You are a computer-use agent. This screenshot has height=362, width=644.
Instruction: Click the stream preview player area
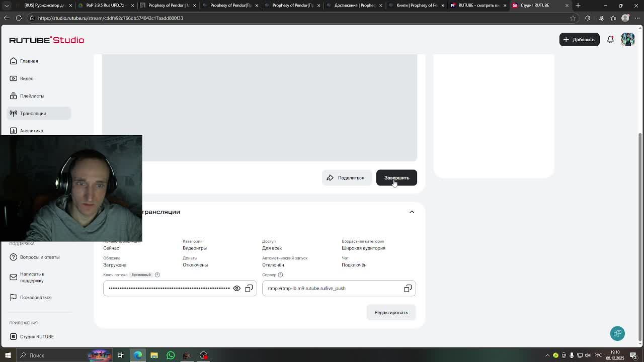tap(260, 108)
